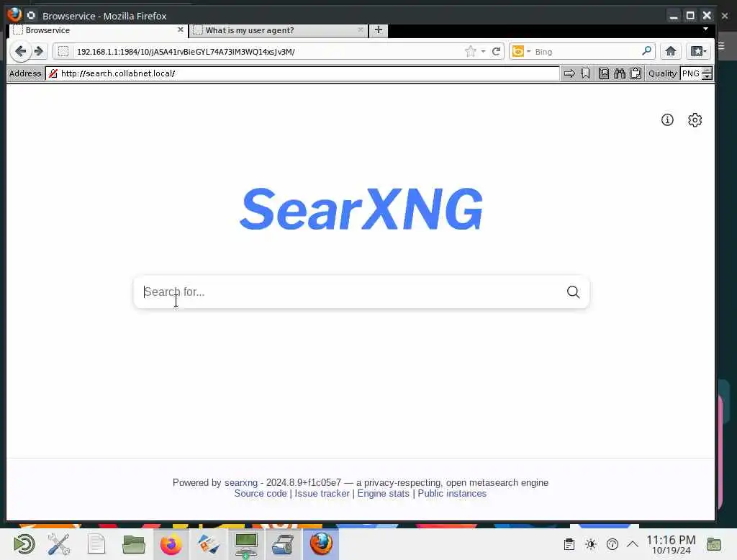Open the Browservice saved-page icon
The image size is (737, 560).
click(x=604, y=73)
